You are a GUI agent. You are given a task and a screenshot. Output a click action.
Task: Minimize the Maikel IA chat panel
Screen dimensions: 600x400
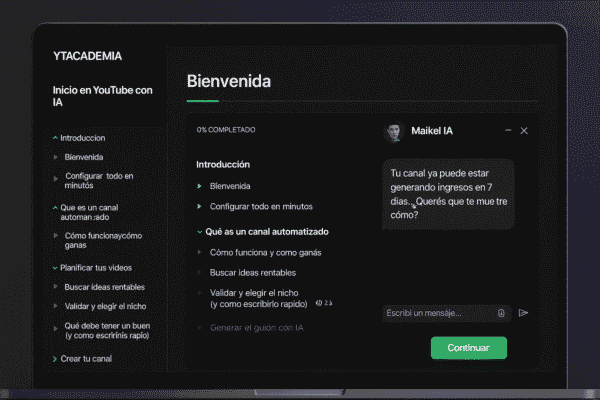click(x=508, y=131)
